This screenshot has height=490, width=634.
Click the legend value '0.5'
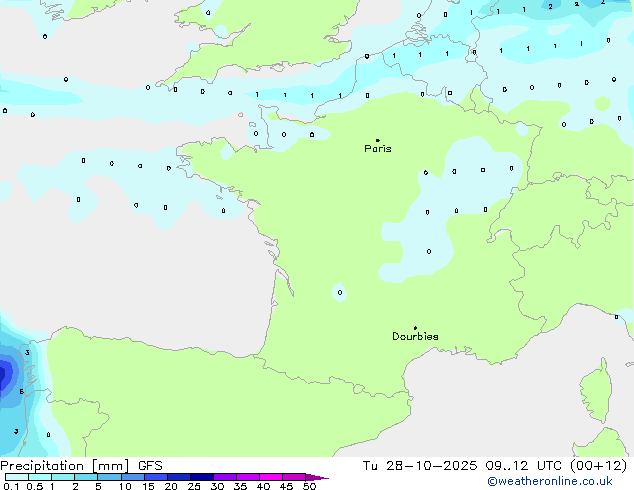(x=35, y=486)
